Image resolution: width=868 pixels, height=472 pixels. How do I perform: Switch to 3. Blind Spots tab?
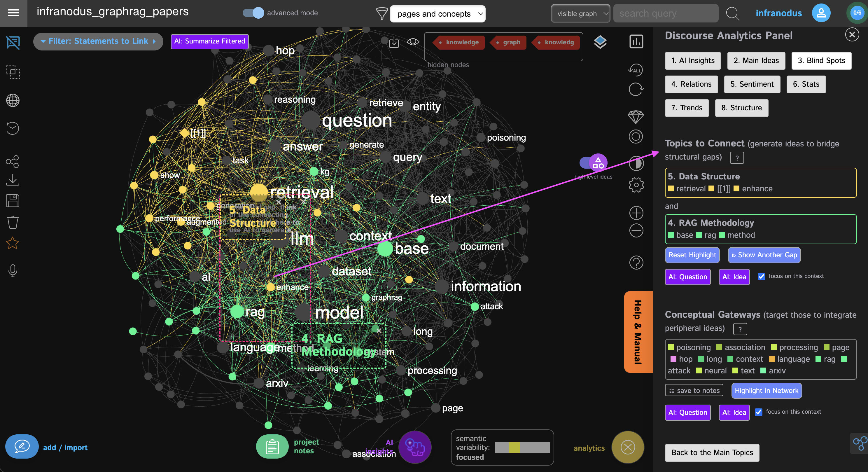click(821, 61)
